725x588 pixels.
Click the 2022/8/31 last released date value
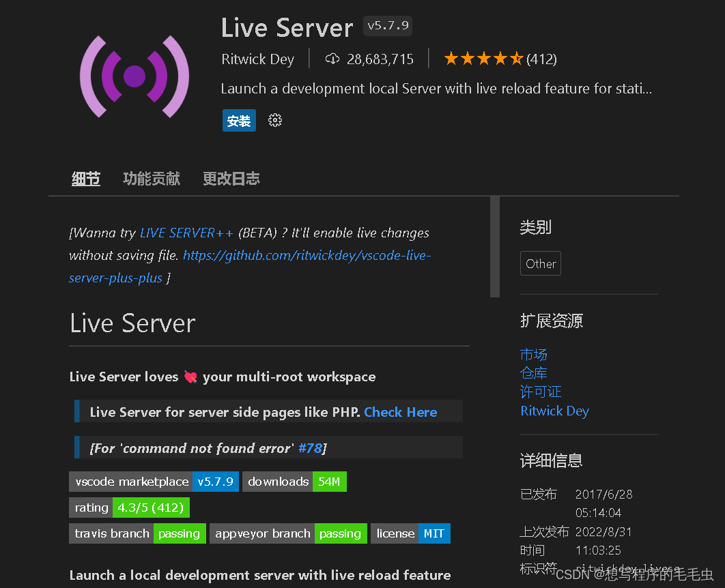(603, 531)
